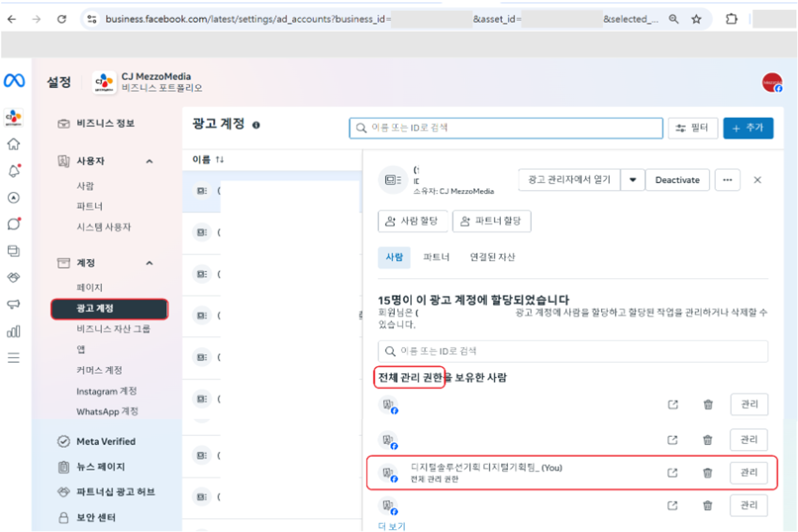Open WhatsApp 계정
Image resolution: width=798 pixels, height=532 pixels.
(x=107, y=411)
